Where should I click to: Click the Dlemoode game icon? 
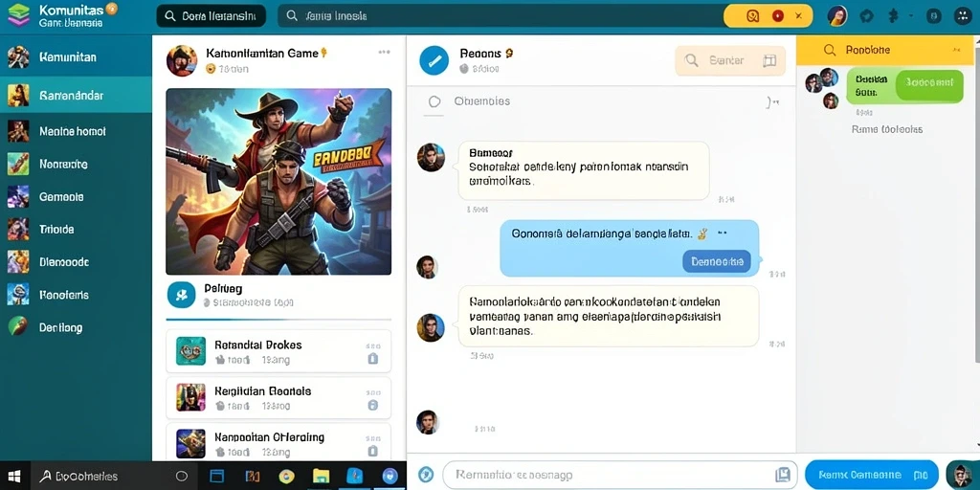point(18,262)
